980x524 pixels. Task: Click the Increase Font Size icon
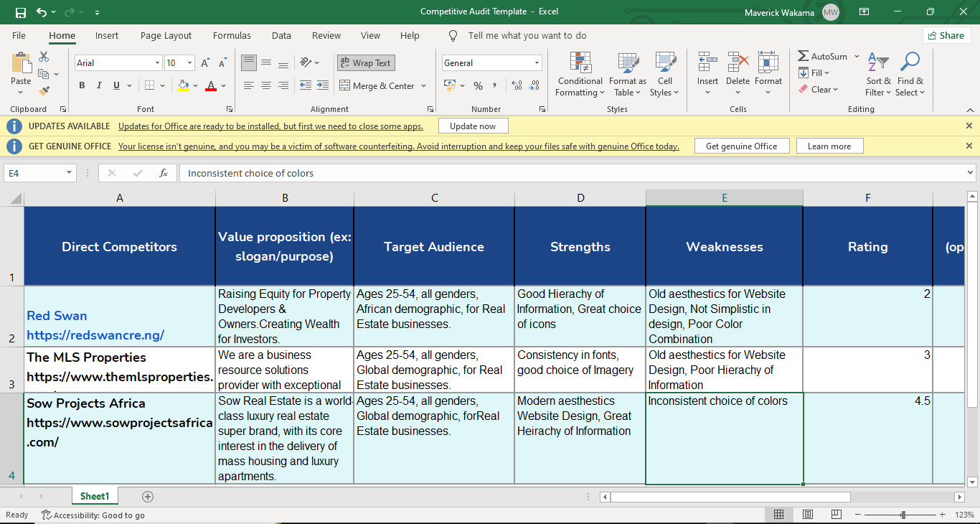pyautogui.click(x=205, y=63)
